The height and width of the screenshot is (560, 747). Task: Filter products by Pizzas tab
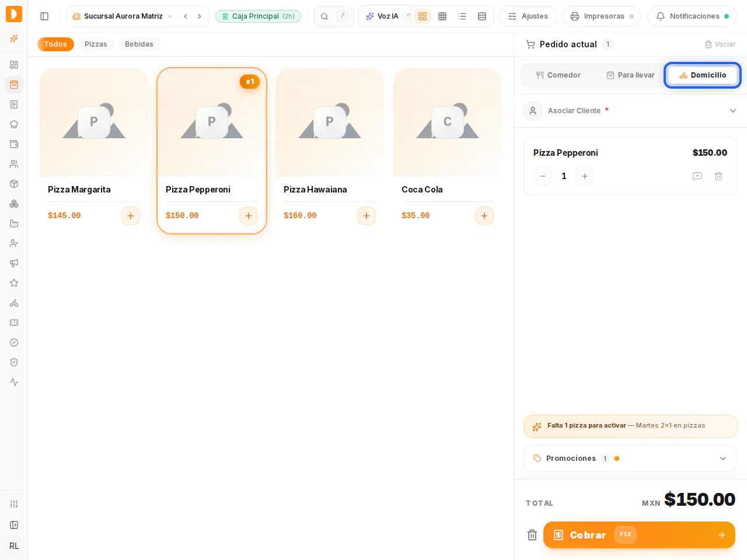[x=96, y=44]
